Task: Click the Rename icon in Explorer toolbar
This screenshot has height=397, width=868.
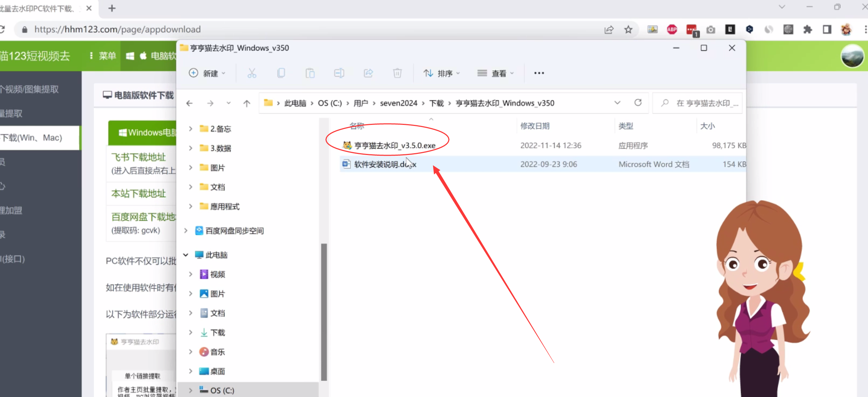Action: (x=339, y=73)
